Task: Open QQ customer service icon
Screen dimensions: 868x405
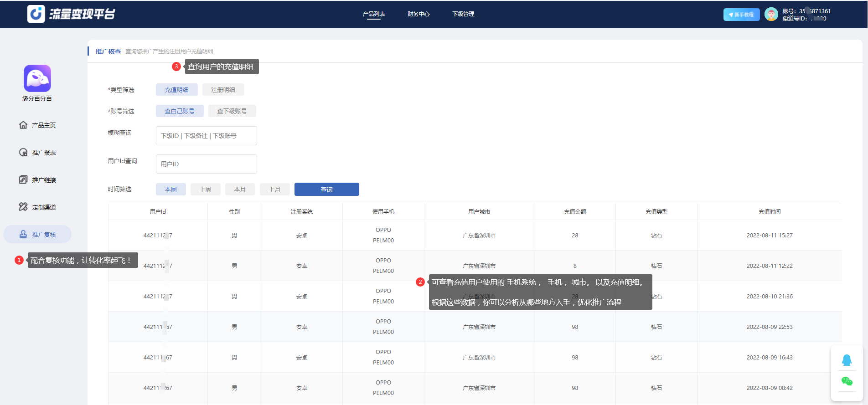Action: (x=847, y=360)
